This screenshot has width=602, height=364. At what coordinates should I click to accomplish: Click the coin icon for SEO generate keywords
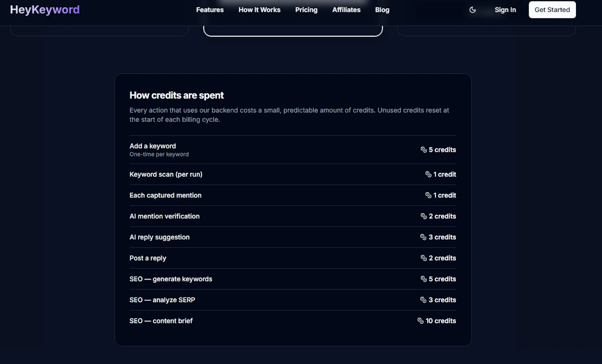click(x=424, y=279)
